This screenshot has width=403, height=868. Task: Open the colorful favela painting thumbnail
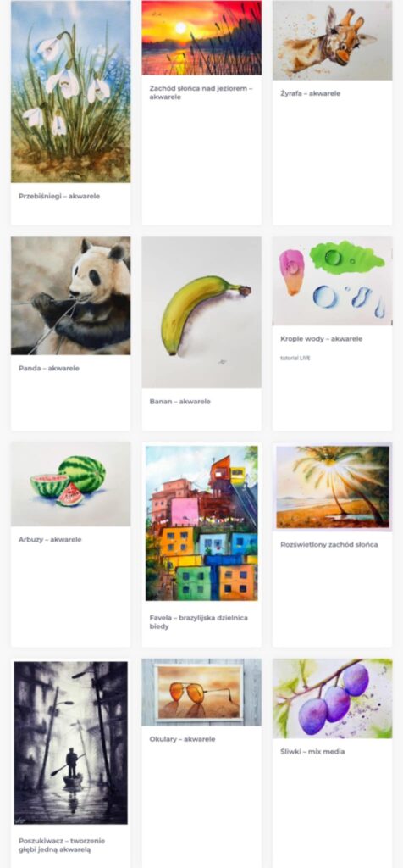tap(201, 523)
